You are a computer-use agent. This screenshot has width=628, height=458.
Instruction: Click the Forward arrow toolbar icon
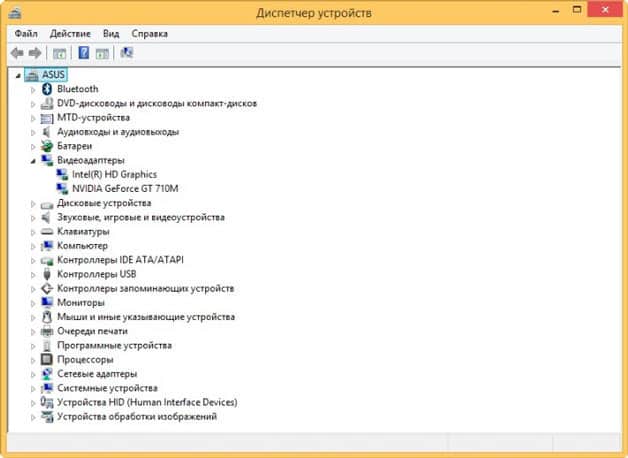click(x=35, y=52)
